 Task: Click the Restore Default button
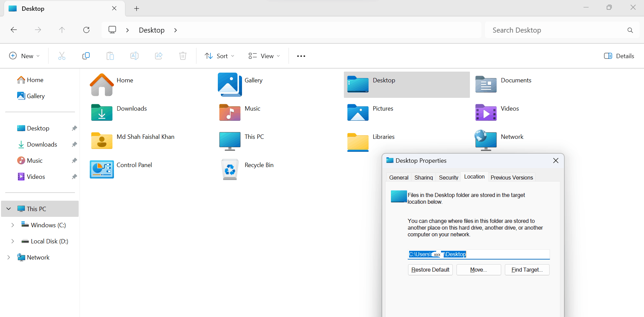pos(430,270)
